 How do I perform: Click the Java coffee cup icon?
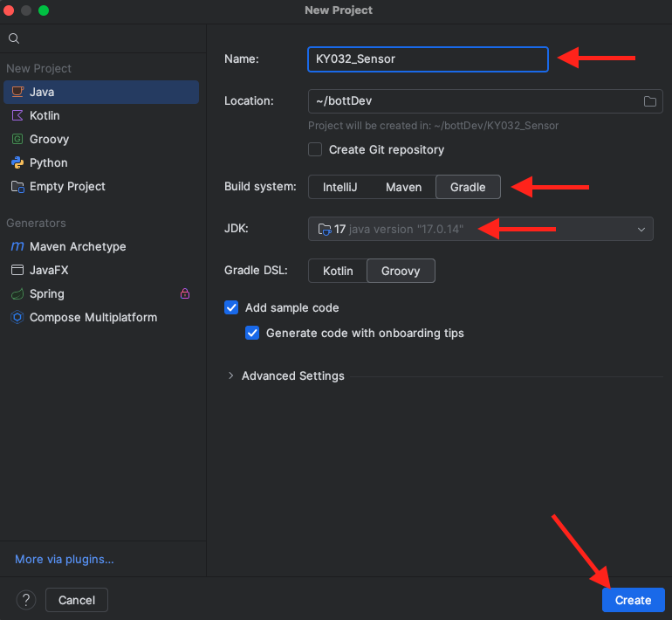(17, 92)
